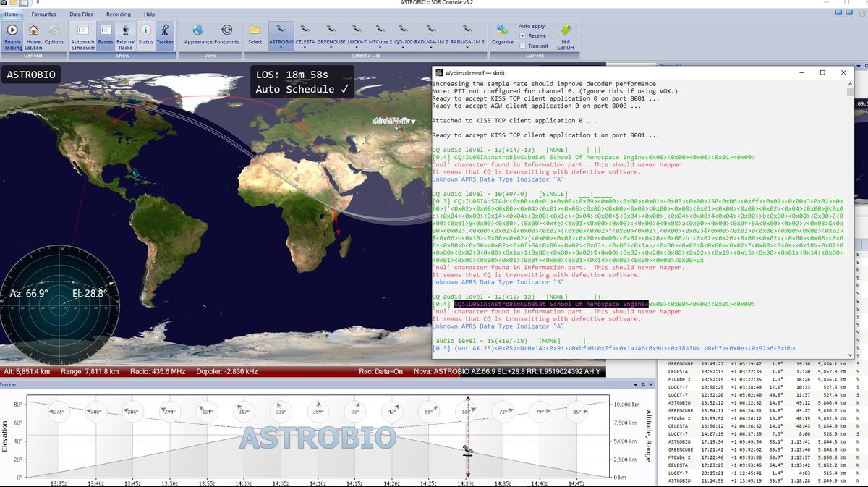Open the Data Files ribbon tab
The image size is (868, 487).
pos(81,14)
